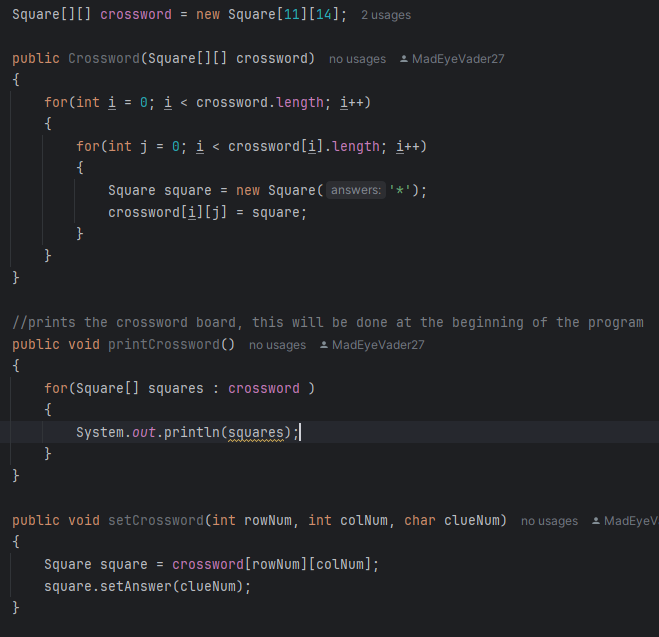Click the author icon beside the Crossword constructor

point(404,59)
